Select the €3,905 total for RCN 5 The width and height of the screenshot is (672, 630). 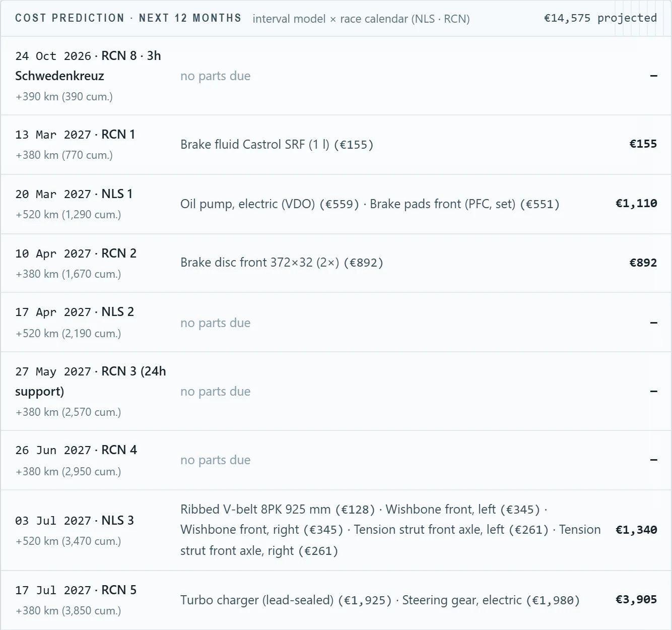pyautogui.click(x=636, y=600)
